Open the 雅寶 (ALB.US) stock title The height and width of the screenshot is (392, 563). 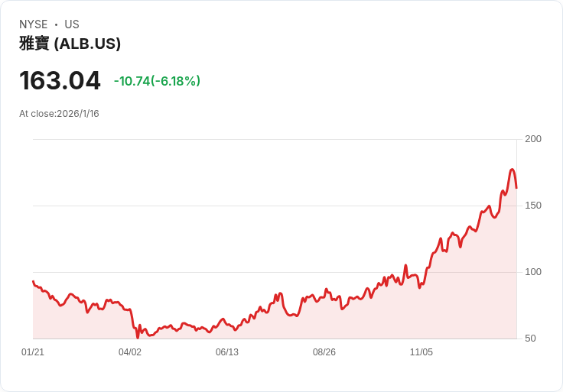(70, 44)
